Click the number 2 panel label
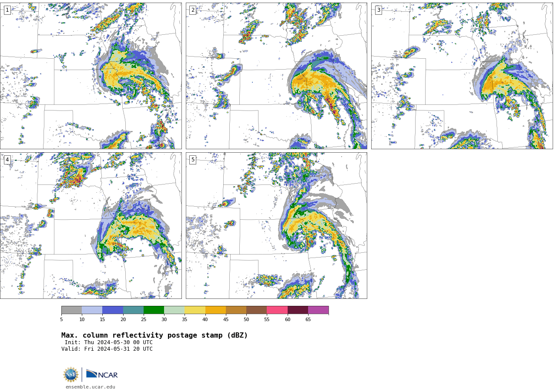The image size is (557, 392). [x=193, y=10]
